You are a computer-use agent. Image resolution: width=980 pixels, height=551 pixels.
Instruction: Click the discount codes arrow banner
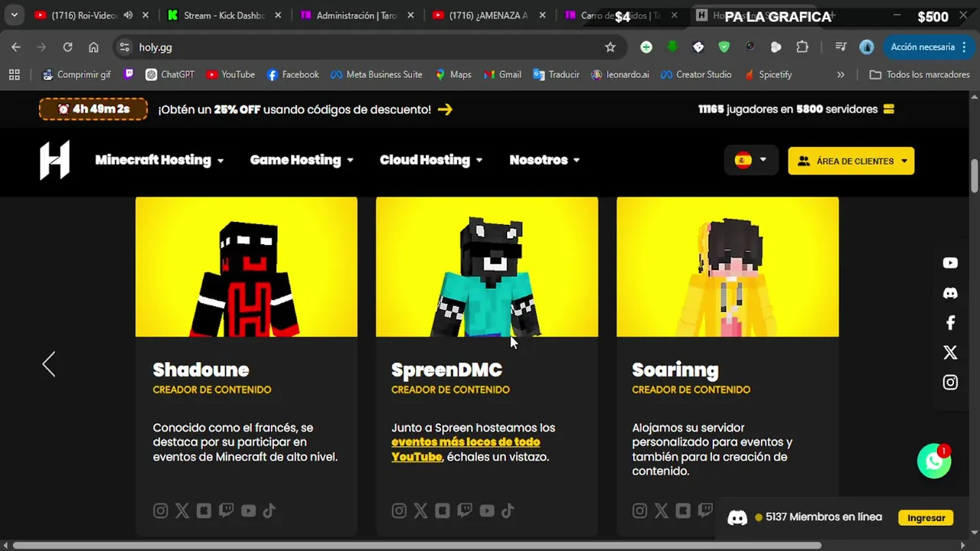pyautogui.click(x=445, y=109)
